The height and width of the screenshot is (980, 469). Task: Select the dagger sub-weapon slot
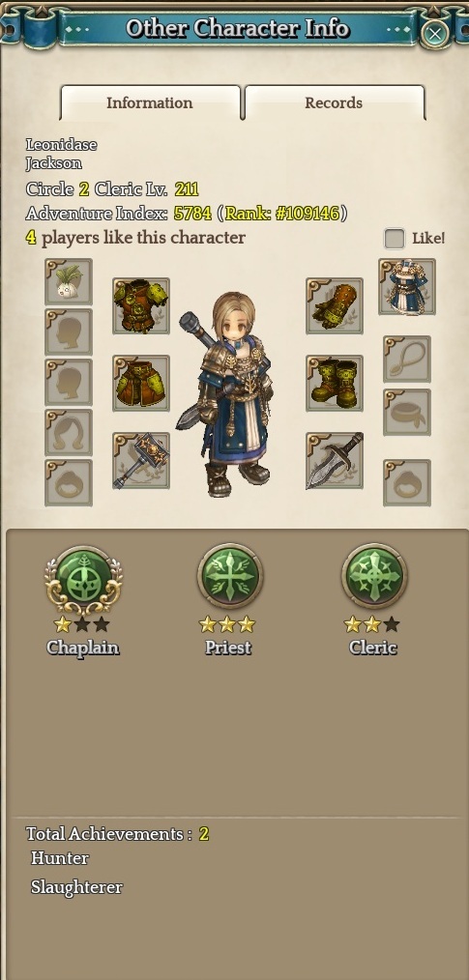coord(335,461)
